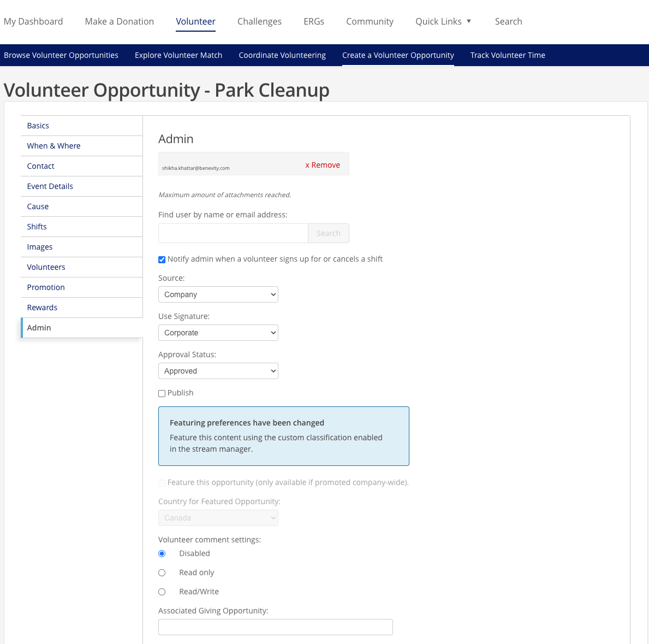This screenshot has width=649, height=644.
Task: Click 'Maximum amount of attachments reached.' text
Action: pos(224,194)
